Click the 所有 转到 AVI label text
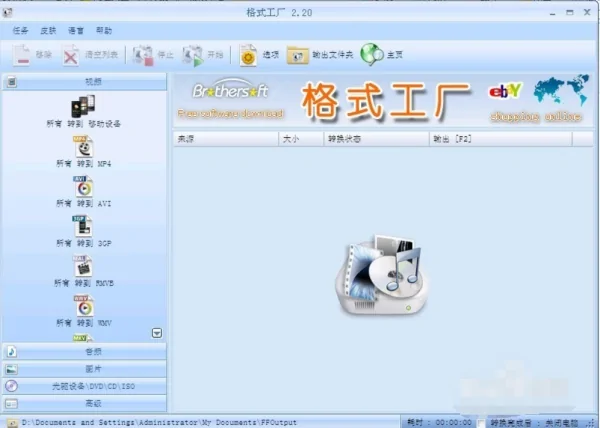This screenshot has height=428, width=600. 83,203
